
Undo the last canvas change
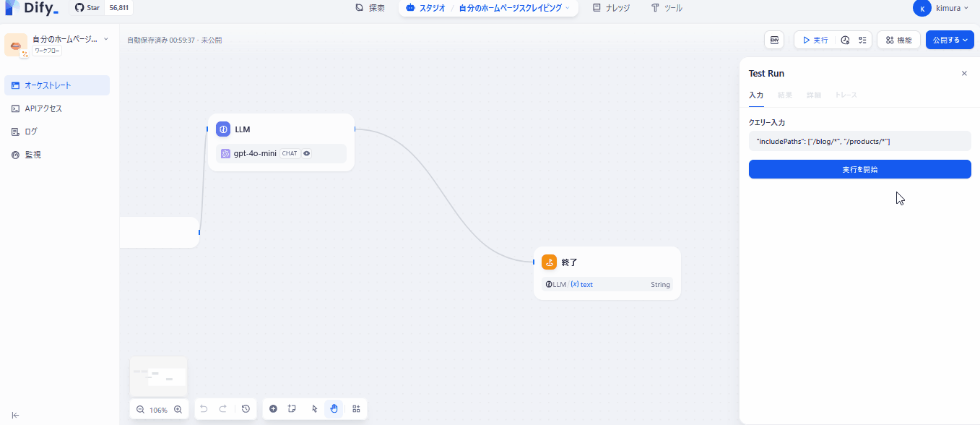pos(204,408)
